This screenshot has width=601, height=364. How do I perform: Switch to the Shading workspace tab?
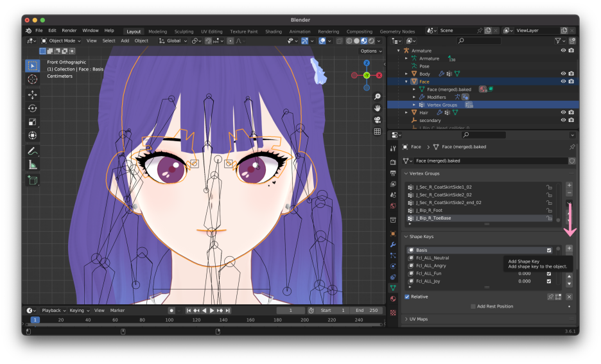tap(274, 31)
